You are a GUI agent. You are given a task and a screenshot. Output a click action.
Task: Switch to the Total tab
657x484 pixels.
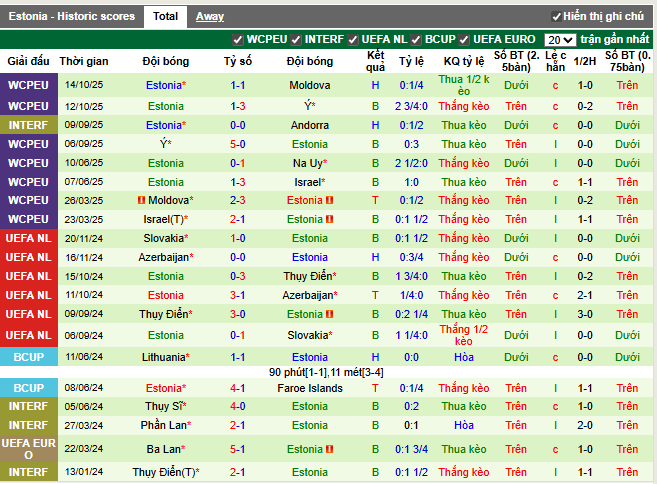coord(165,17)
